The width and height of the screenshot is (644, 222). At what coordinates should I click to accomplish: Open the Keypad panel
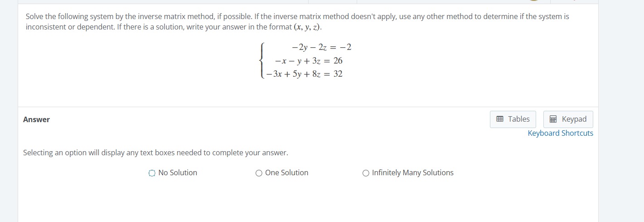[x=568, y=119]
